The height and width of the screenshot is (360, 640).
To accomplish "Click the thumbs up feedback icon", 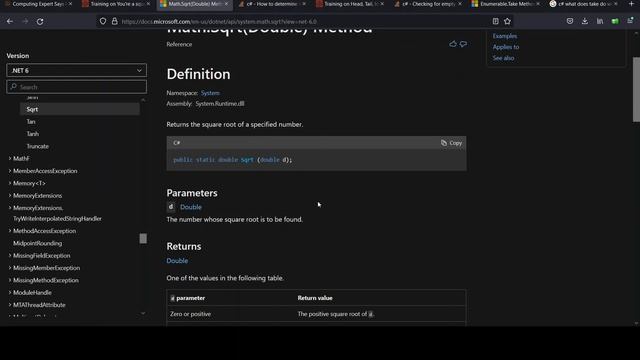I will tap(453, 44).
